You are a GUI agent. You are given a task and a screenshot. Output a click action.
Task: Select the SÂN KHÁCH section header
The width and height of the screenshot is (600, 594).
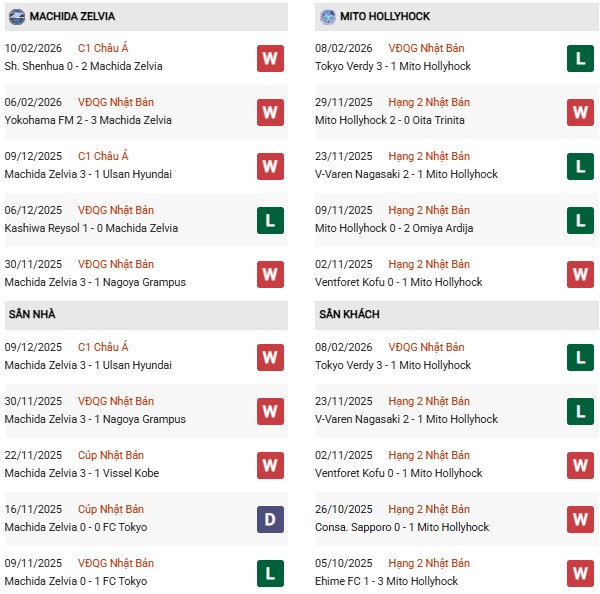[x=351, y=314]
